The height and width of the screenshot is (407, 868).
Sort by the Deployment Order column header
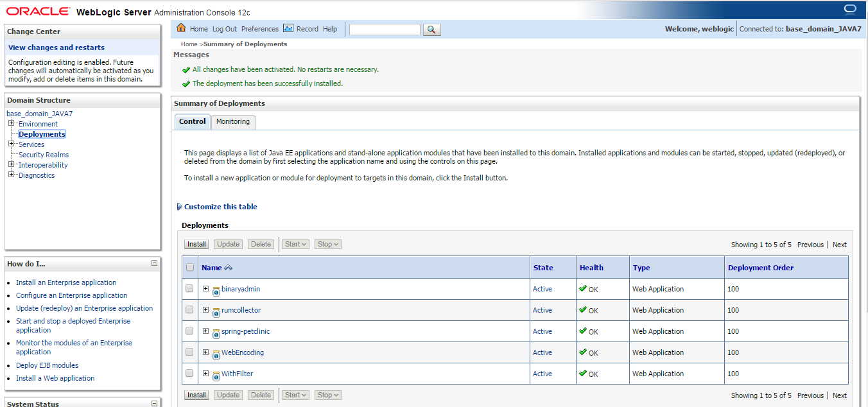(x=761, y=268)
